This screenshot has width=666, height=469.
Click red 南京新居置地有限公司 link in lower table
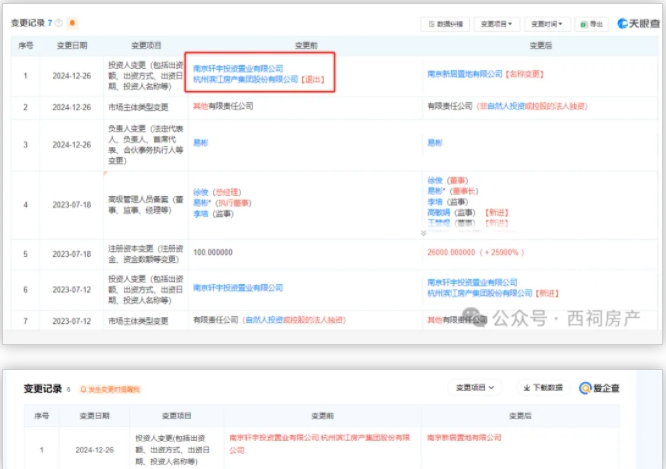464,438
